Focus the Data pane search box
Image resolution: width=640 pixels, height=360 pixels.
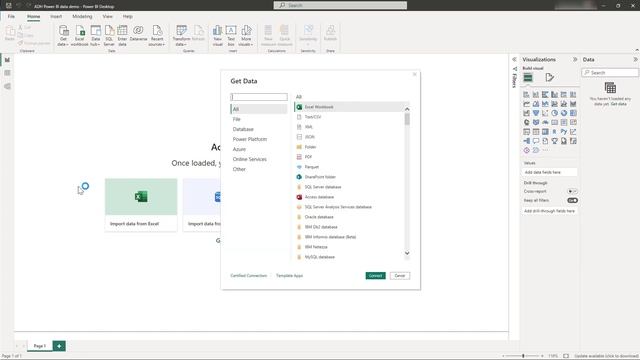(x=610, y=73)
